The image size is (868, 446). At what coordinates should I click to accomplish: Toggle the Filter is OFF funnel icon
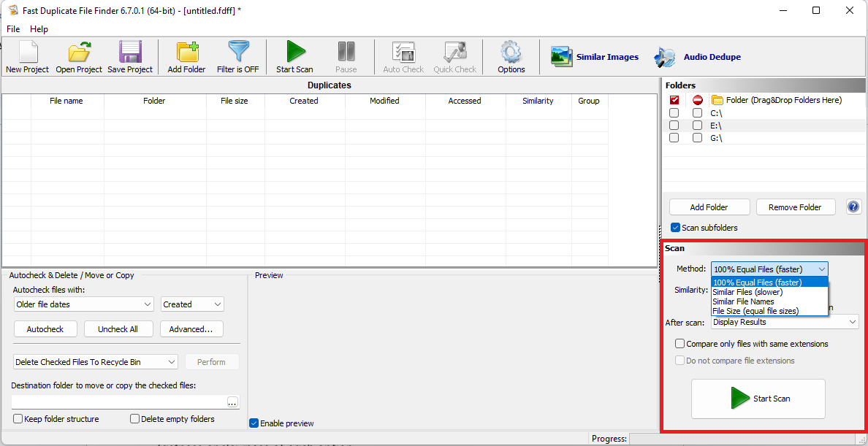pyautogui.click(x=237, y=56)
